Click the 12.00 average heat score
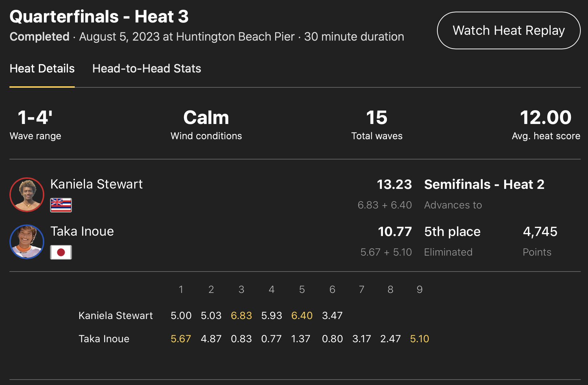588x385 pixels. coord(546,118)
